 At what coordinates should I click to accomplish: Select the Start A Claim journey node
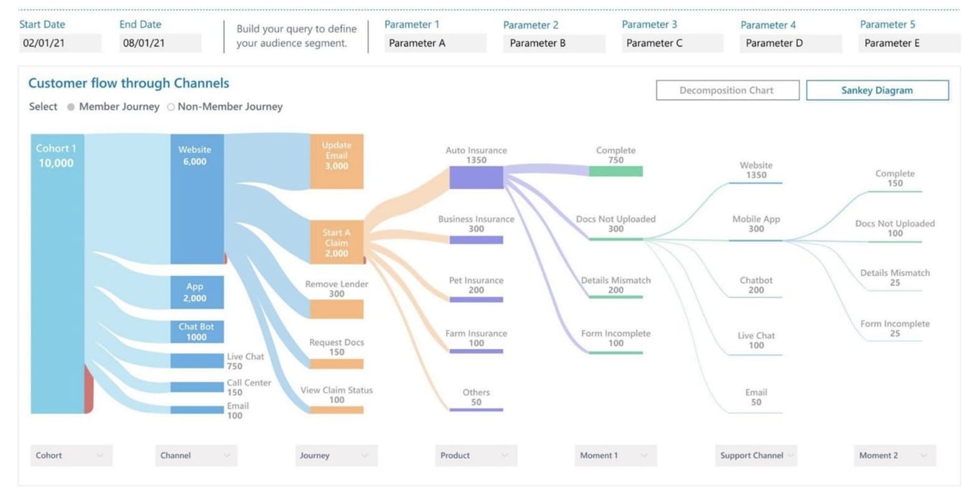click(336, 242)
